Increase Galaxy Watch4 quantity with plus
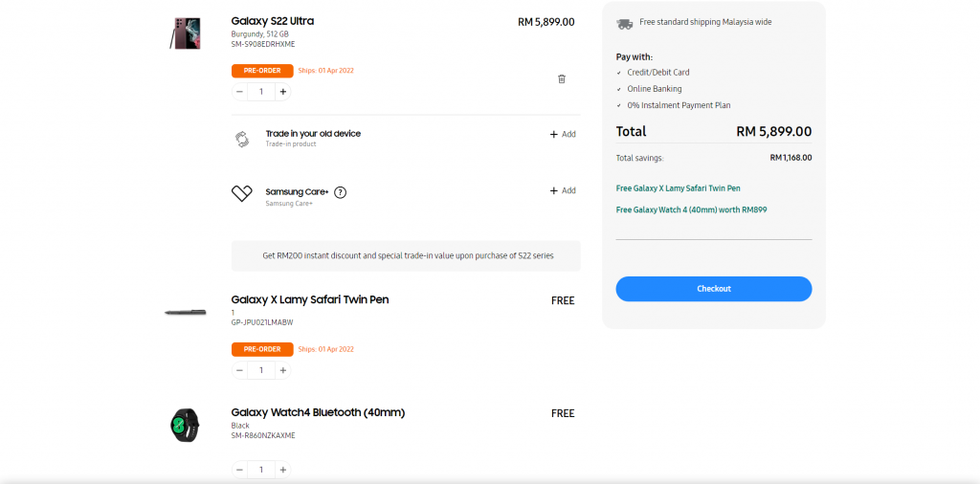980x484 pixels. 282,470
